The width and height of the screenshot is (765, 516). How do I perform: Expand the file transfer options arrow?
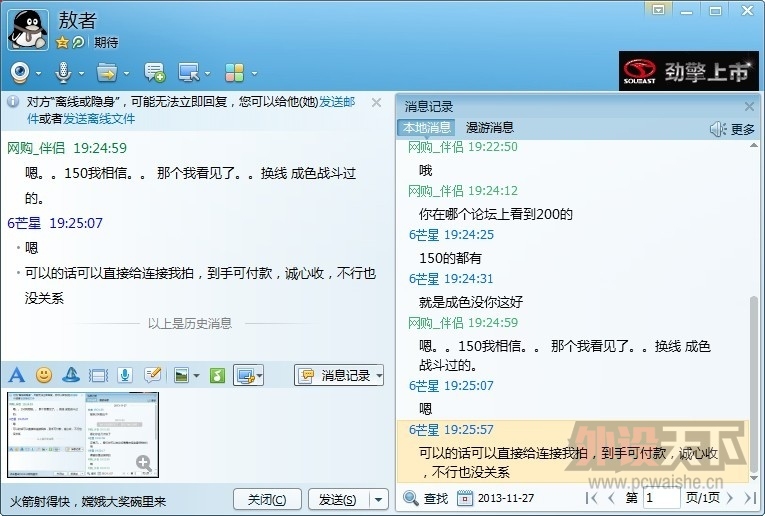pos(126,74)
